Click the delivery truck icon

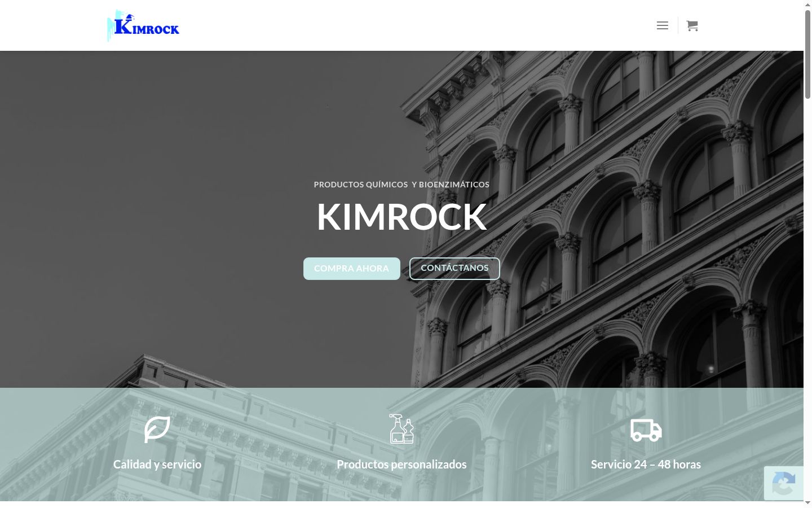(646, 430)
